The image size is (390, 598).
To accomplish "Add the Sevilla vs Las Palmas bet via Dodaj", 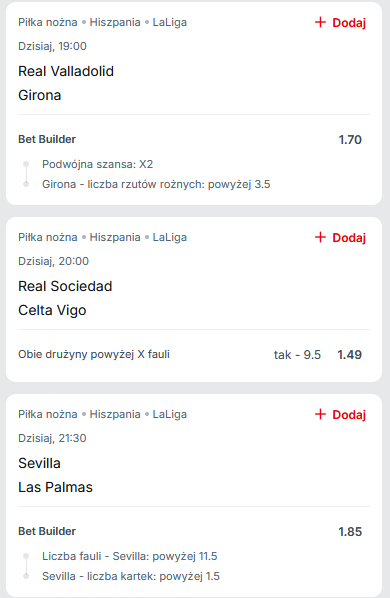I will click(x=340, y=415).
